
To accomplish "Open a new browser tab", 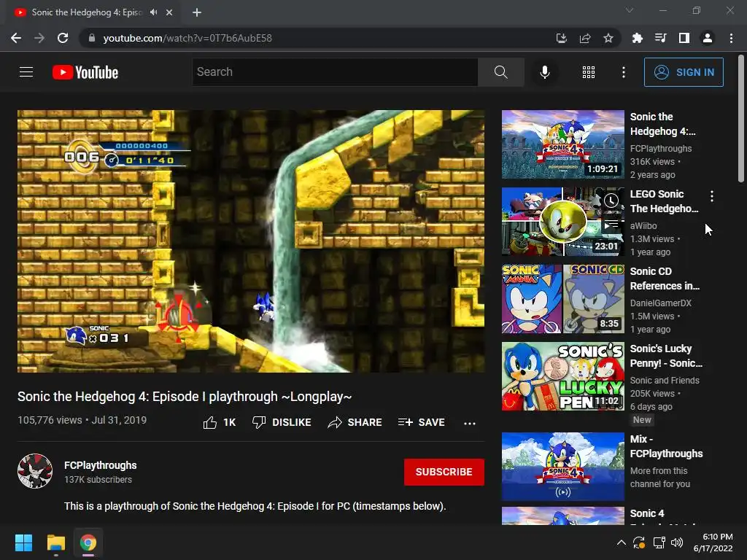I will pos(197,12).
